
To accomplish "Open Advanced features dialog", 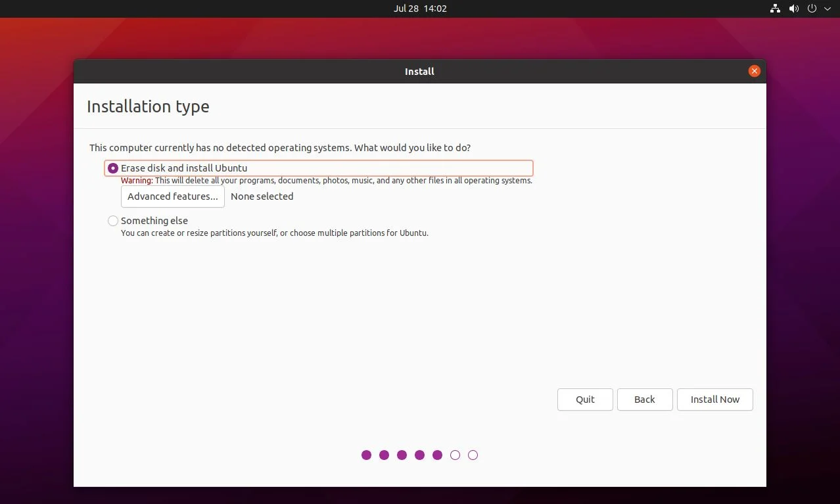I will (173, 196).
